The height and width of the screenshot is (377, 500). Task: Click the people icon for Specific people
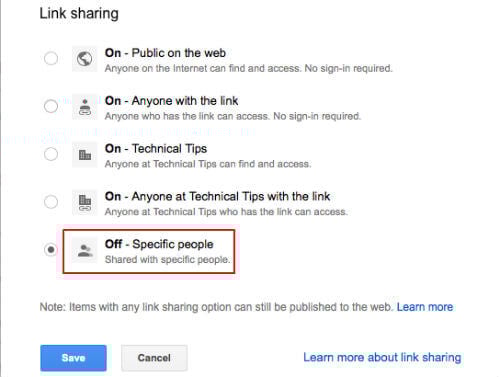coord(85,250)
